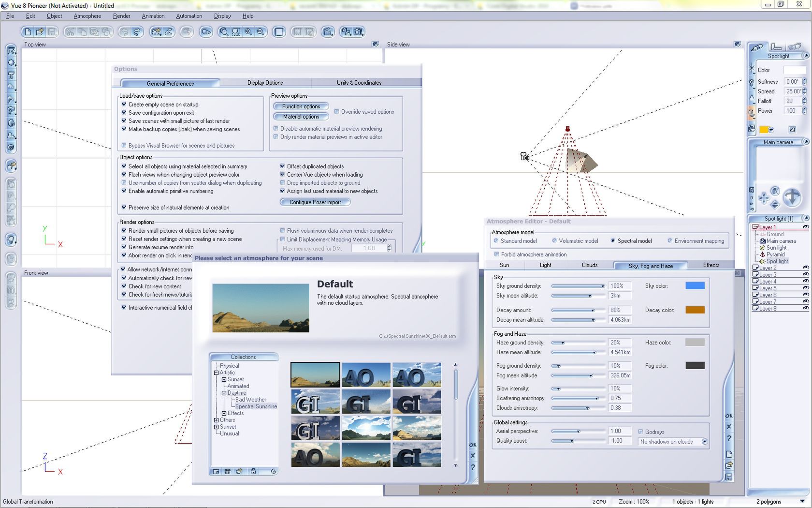Open the Automation menu
The width and height of the screenshot is (812, 508).
pyautogui.click(x=189, y=16)
